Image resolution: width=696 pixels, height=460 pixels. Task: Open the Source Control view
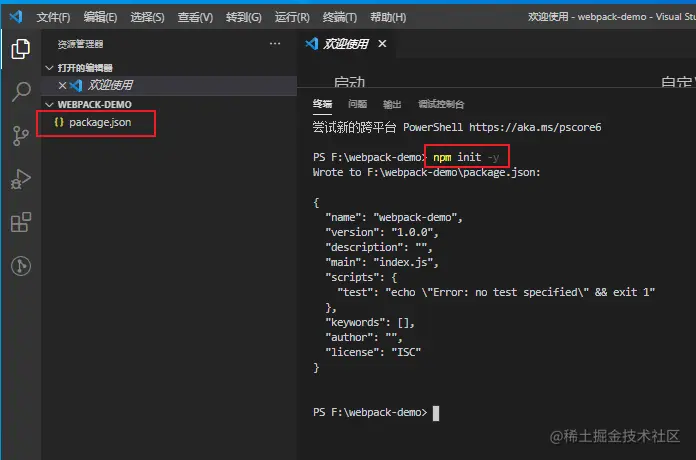point(20,135)
